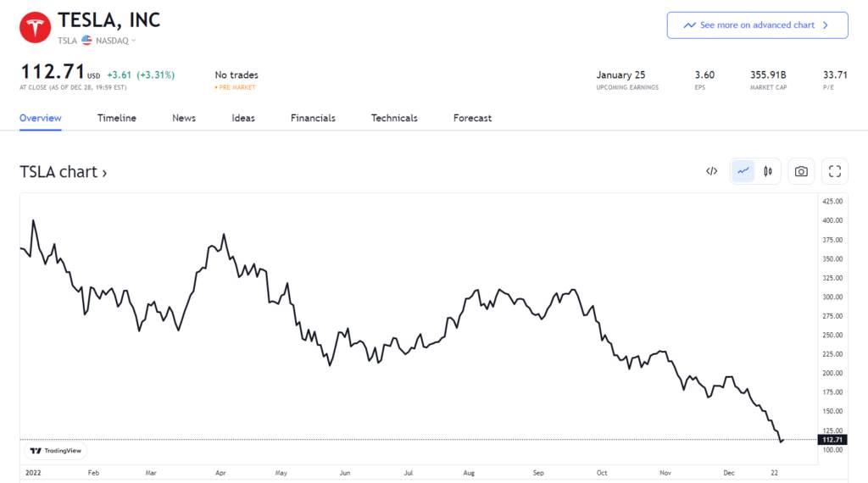The height and width of the screenshot is (483, 868).
Task: Click the 355.91B market cap value
Action: [768, 75]
